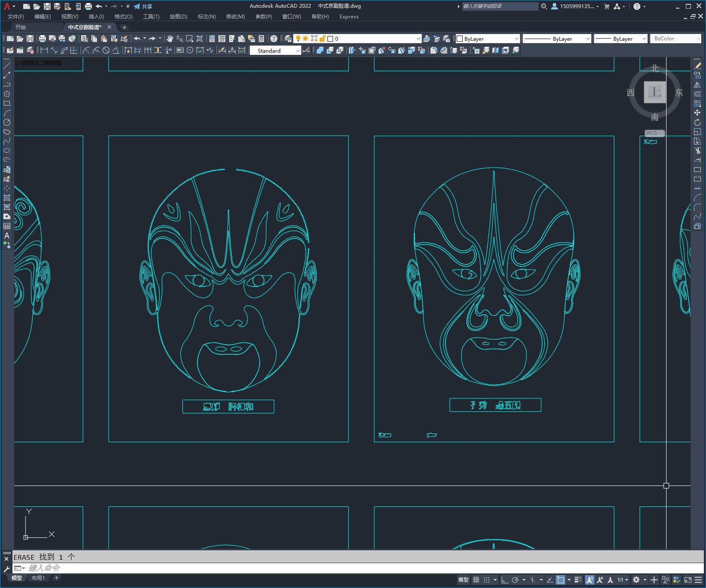Click 模型 model space button in status bar
The width and height of the screenshot is (706, 588).
464,580
